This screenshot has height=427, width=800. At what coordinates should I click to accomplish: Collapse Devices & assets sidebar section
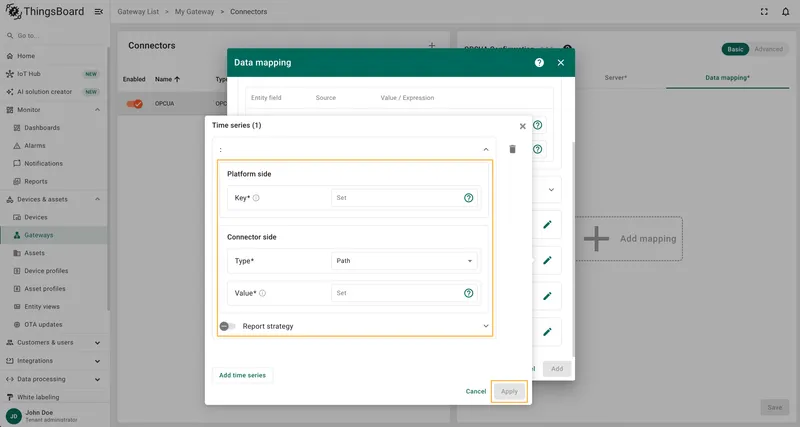tap(97, 199)
